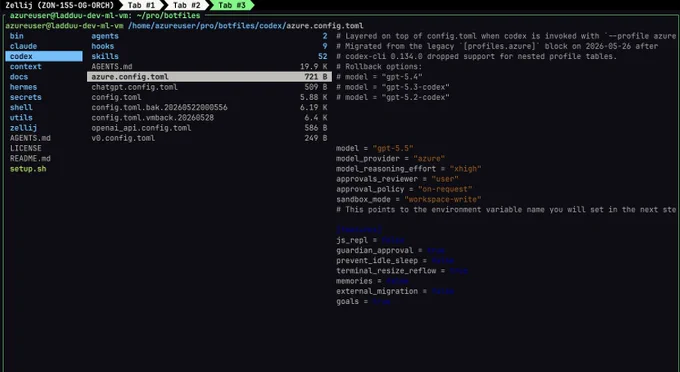This screenshot has width=680, height=372.
Task: Click the model_reasoning_effort "xhigh" line
Action: (409, 169)
